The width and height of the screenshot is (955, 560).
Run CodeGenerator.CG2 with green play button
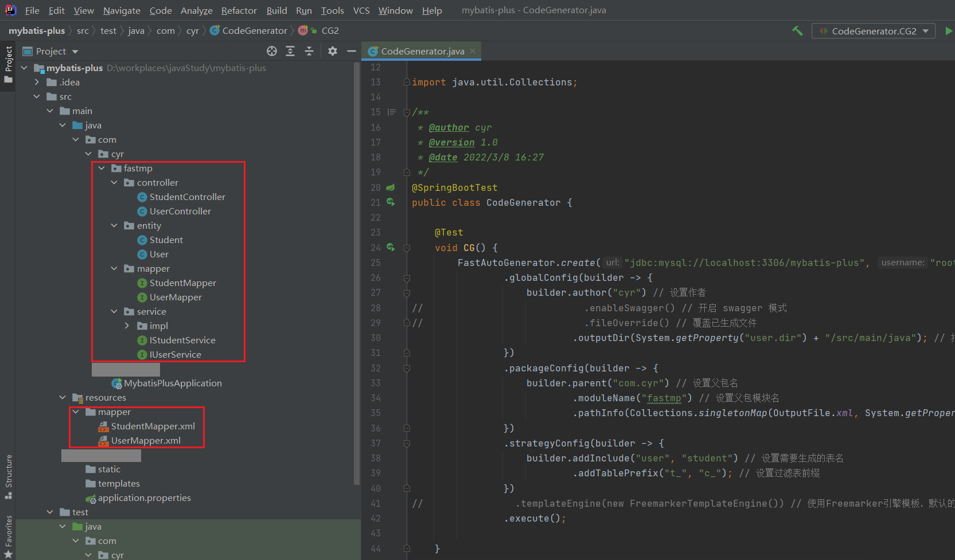pos(949,31)
